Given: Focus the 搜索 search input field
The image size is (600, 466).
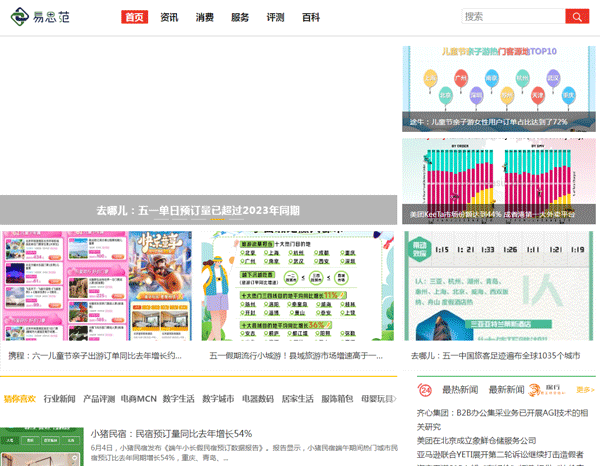Looking at the screenshot, I should pos(514,16).
